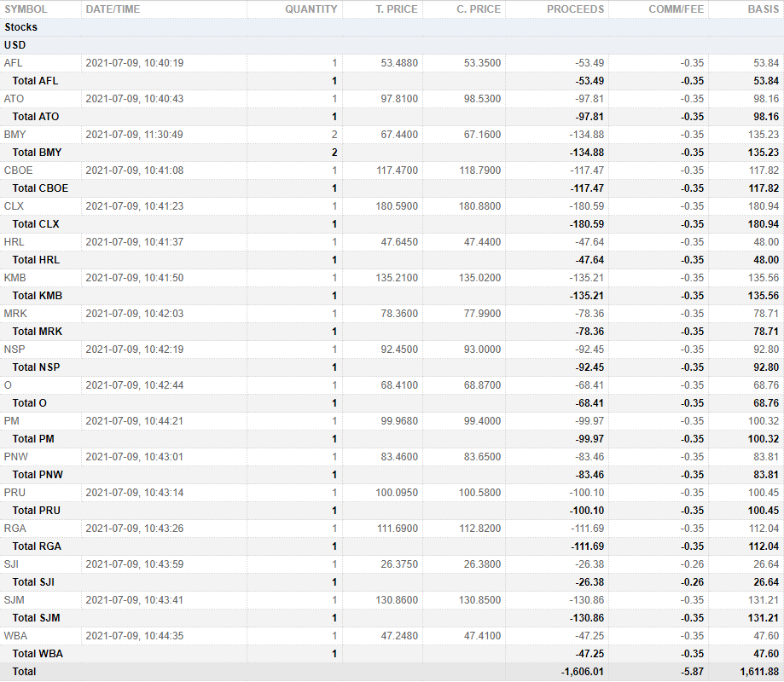Click the C. PRICE column header
Screen dimensions: 784x682
479,9
